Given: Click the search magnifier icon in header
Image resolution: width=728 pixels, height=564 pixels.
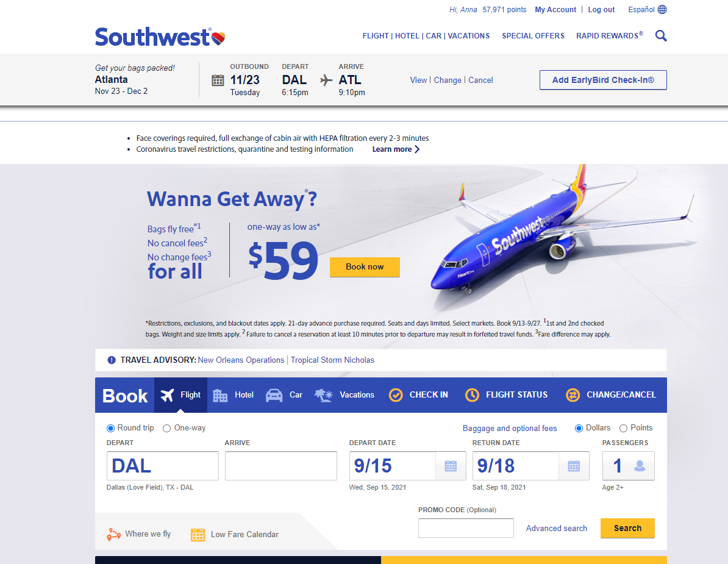Looking at the screenshot, I should [x=661, y=36].
